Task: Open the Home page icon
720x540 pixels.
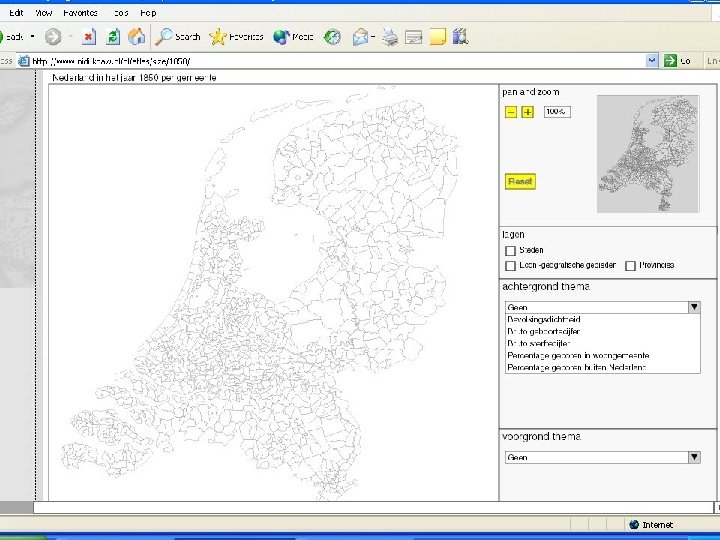Action: (x=136, y=37)
